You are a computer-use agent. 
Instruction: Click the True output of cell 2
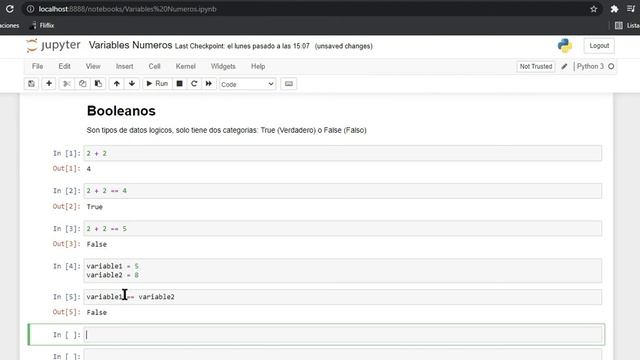tap(95, 207)
